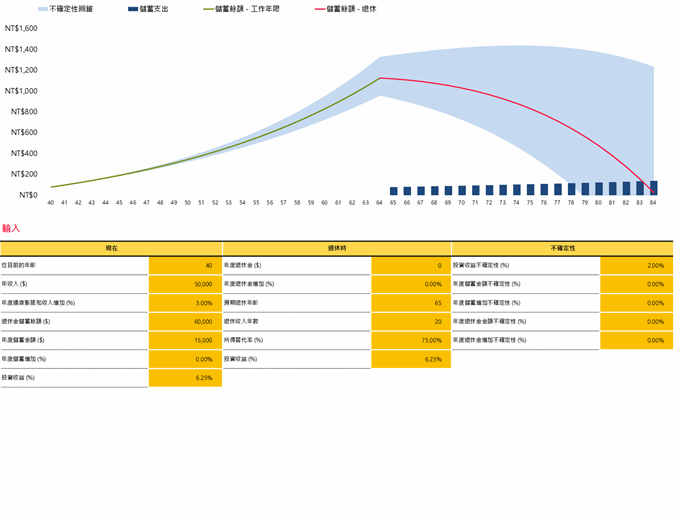Click the annual savings amount cell 15,000

(185, 340)
